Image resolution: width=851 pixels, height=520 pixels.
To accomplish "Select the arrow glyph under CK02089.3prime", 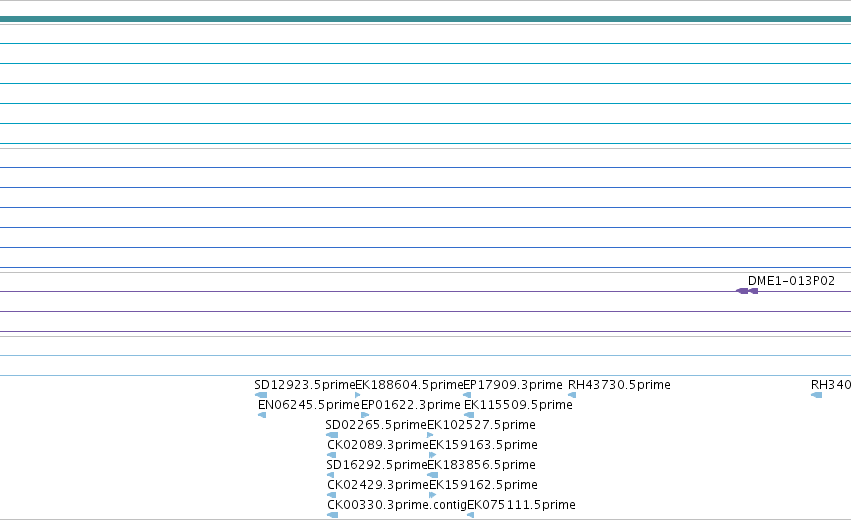I will [x=331, y=455].
